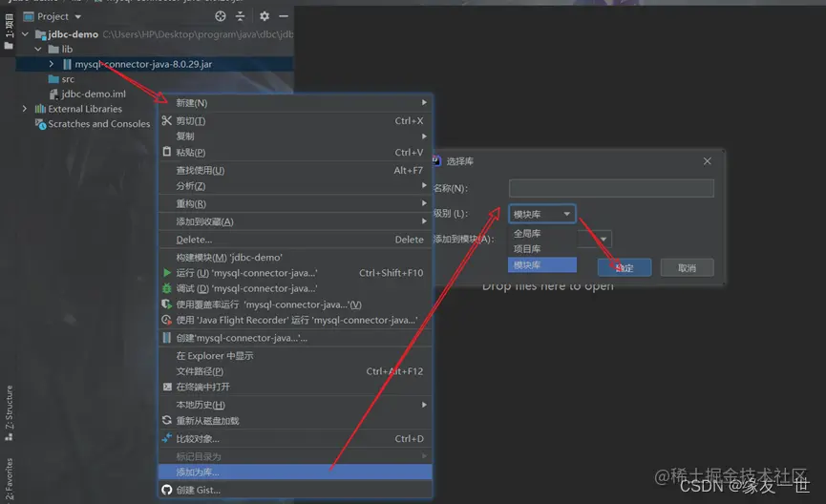Click clipboard icon next to 粘贴

(x=166, y=152)
